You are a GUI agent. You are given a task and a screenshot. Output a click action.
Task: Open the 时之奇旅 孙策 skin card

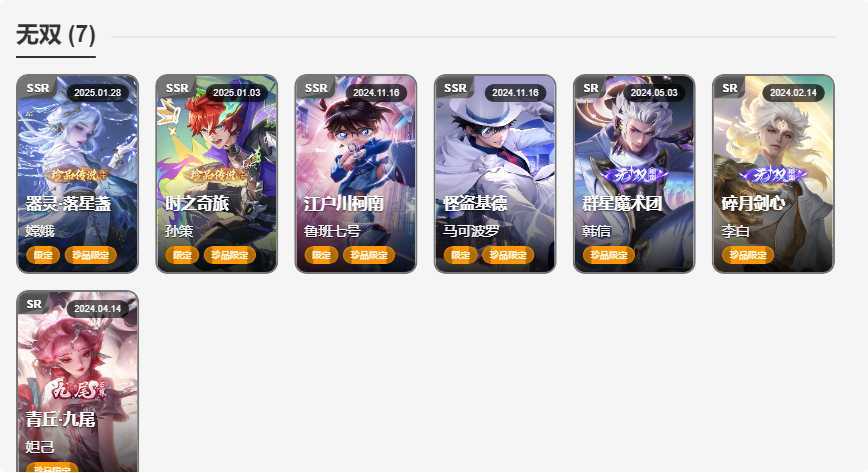tap(216, 174)
